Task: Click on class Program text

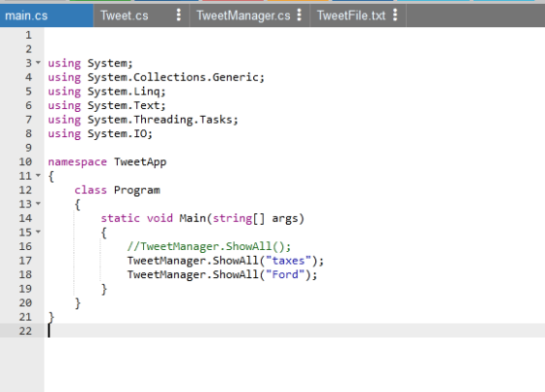Action: click(x=117, y=190)
